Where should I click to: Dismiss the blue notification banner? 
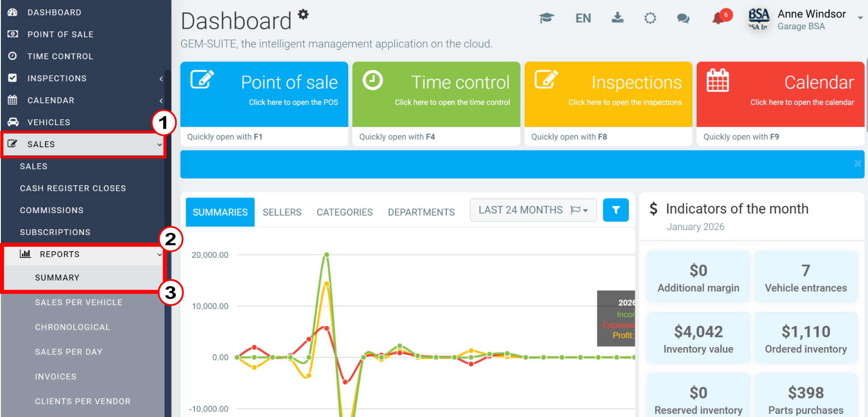857,164
